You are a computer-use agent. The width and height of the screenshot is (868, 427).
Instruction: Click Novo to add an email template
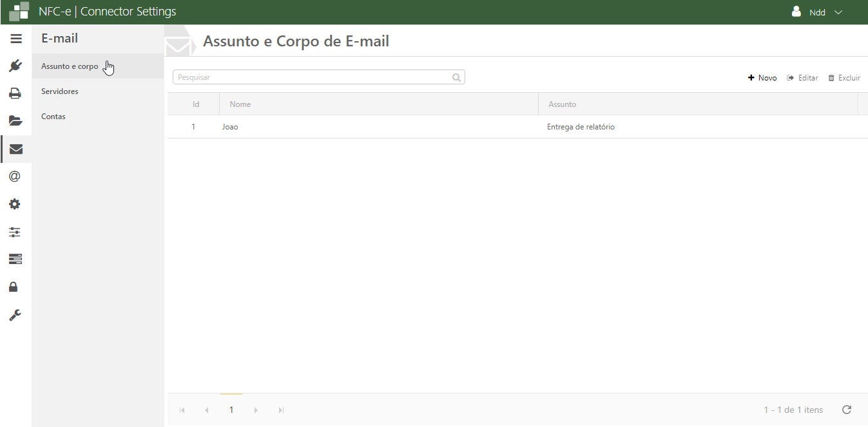pyautogui.click(x=762, y=78)
